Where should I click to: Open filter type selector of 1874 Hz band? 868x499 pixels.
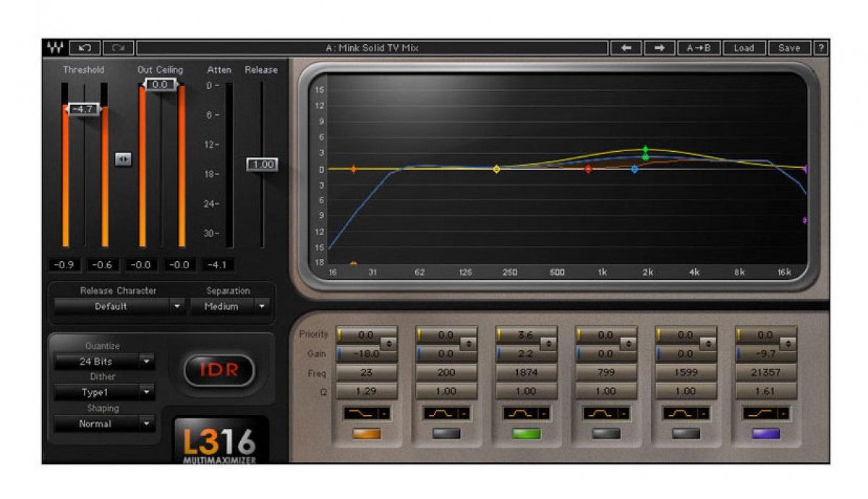point(527,414)
